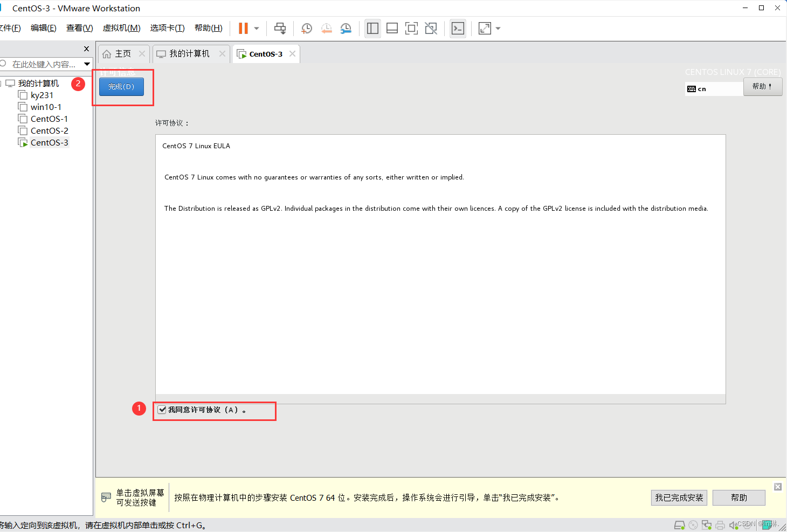Select the 我的计算机 tree item
This screenshot has height=532, width=787.
[x=38, y=84]
